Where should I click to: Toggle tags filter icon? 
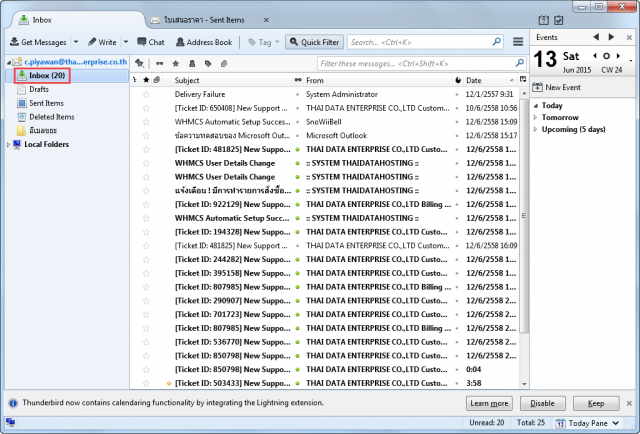click(x=208, y=63)
